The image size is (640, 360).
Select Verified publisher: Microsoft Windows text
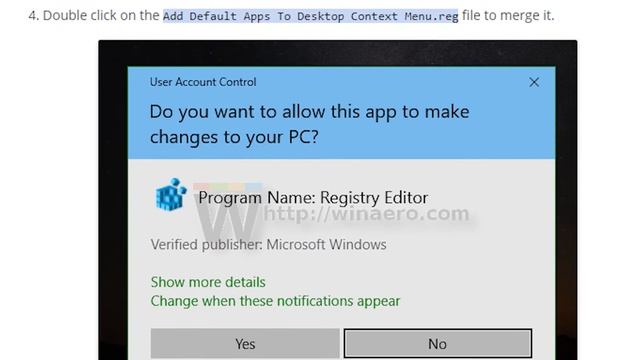268,244
